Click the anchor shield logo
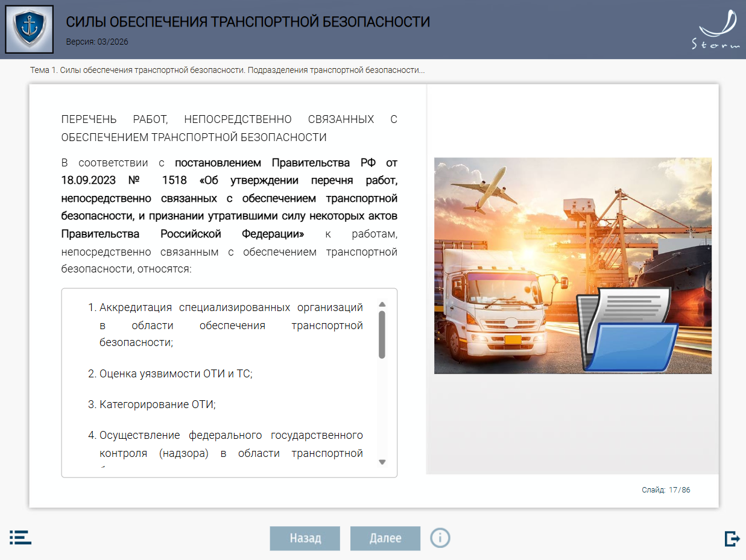 pyautogui.click(x=29, y=29)
